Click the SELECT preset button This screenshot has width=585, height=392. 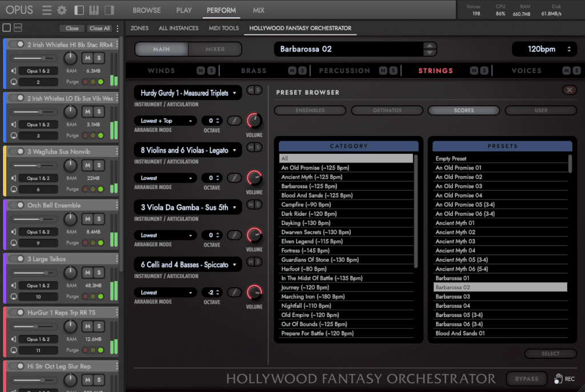pos(550,354)
